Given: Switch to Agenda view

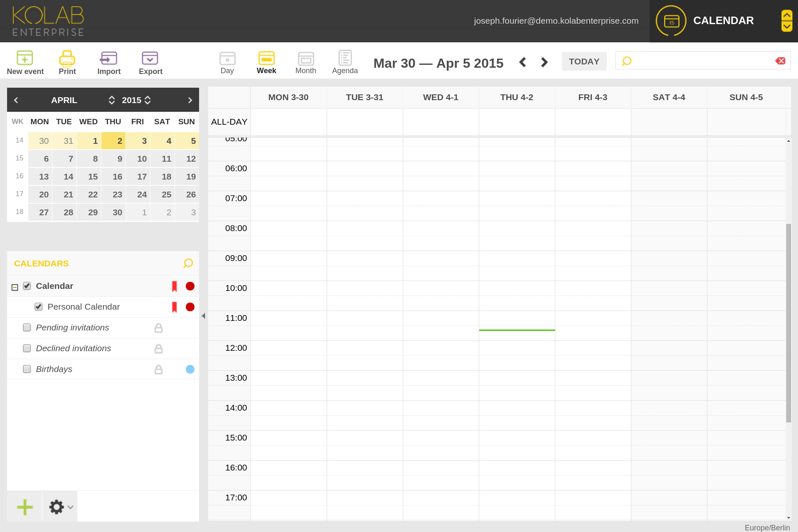Looking at the screenshot, I should point(345,62).
